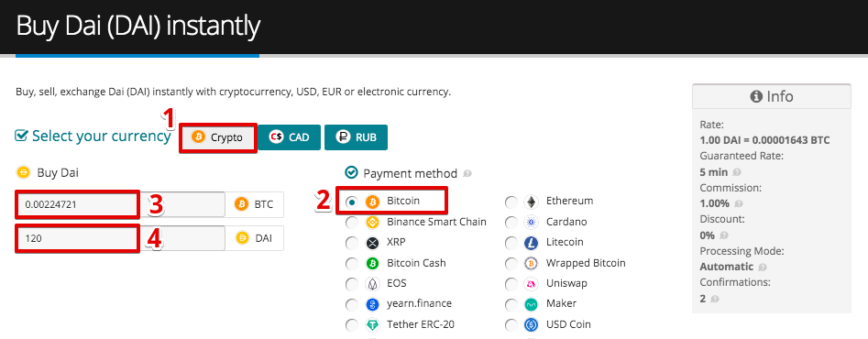Click the EOS logo icon
The width and height of the screenshot is (868, 339).
pyautogui.click(x=372, y=284)
